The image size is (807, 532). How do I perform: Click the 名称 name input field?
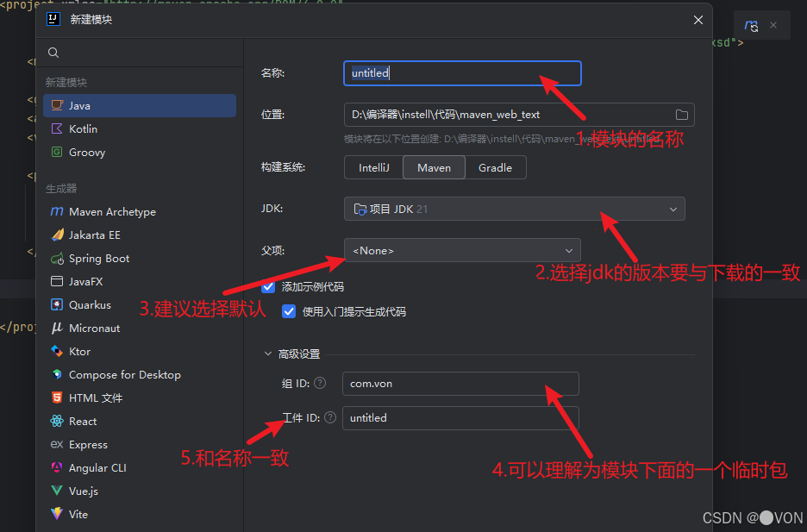pos(462,73)
